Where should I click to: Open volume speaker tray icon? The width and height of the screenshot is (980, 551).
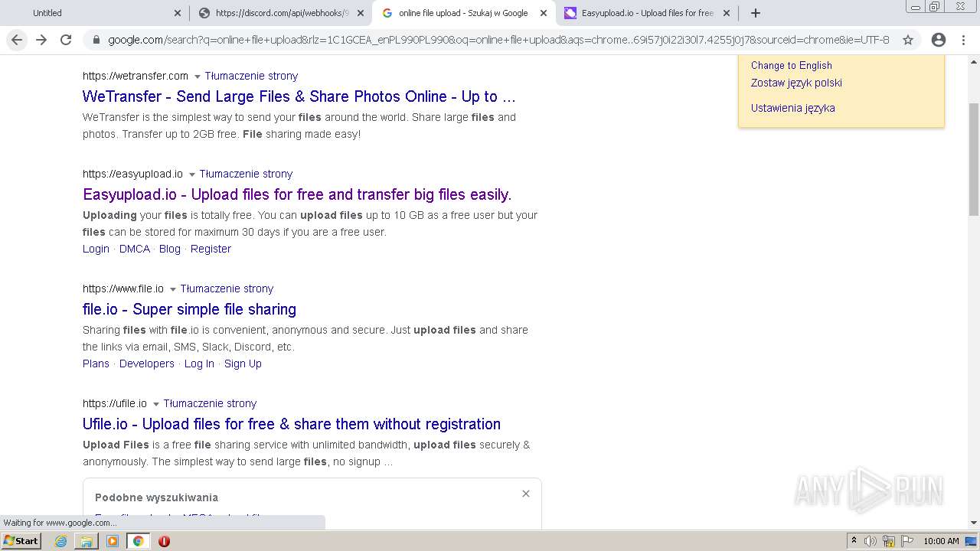(871, 541)
